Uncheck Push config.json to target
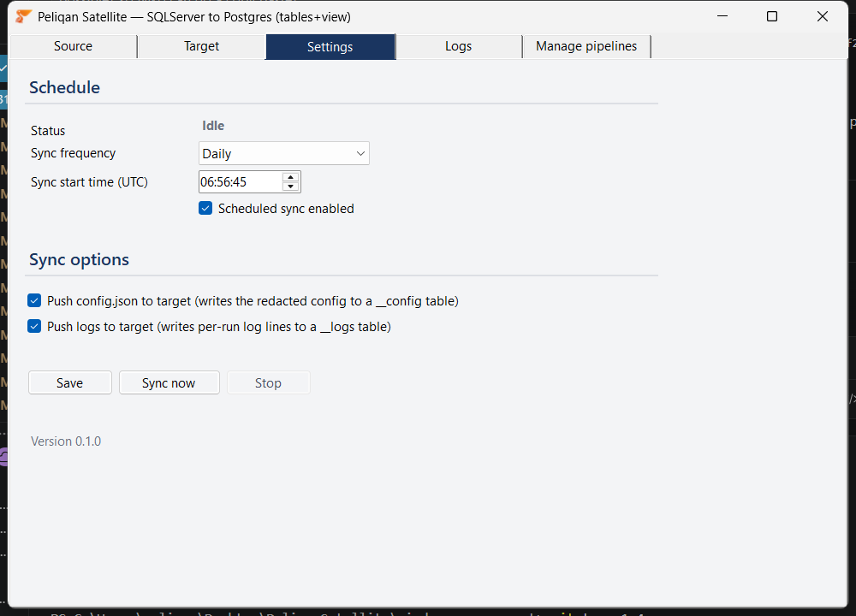Image resolution: width=856 pixels, height=616 pixels. coord(34,300)
